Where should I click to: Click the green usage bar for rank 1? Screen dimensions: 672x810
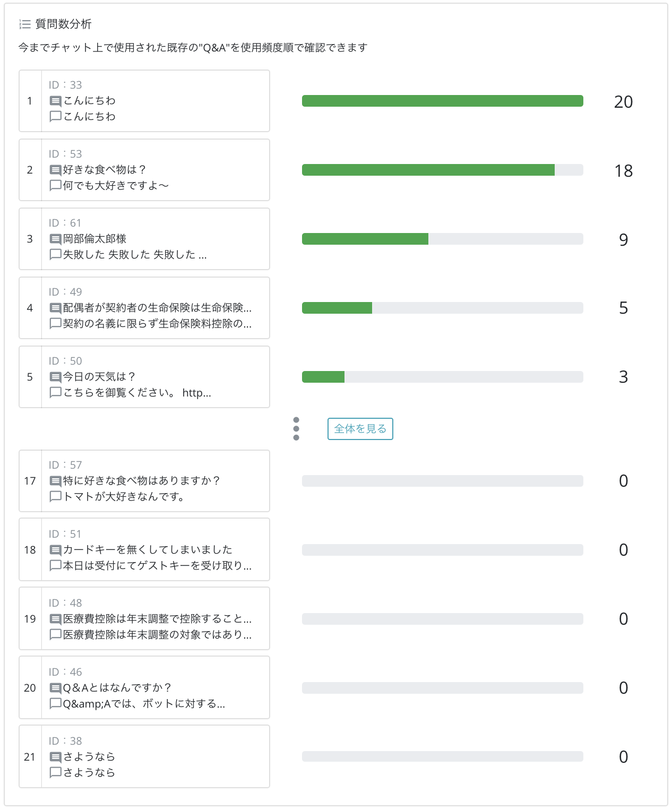pyautogui.click(x=442, y=101)
